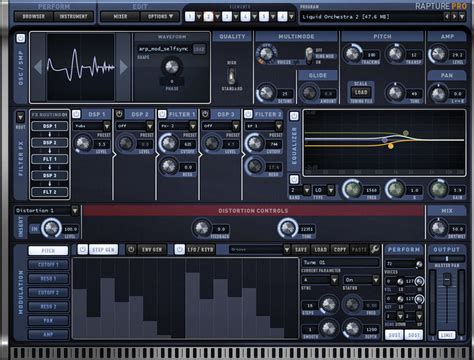
Task: Toggle Filter 1 power button
Action: [162, 114]
